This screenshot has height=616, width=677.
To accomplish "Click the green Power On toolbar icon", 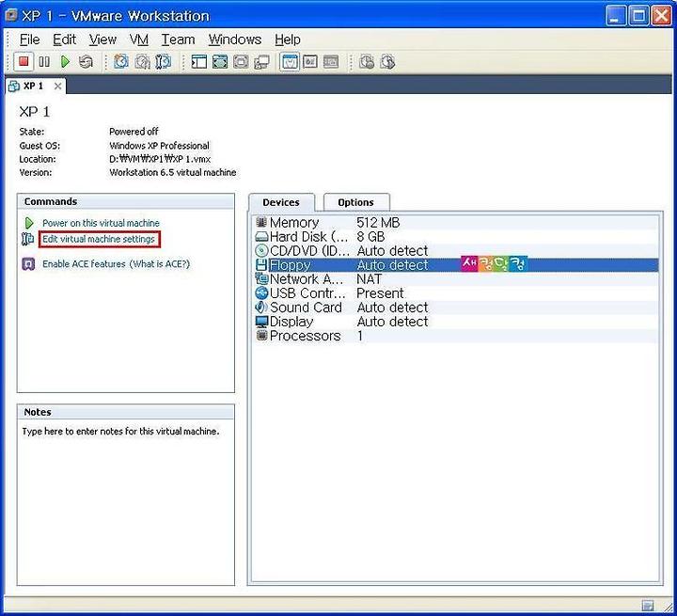I will pos(65,62).
